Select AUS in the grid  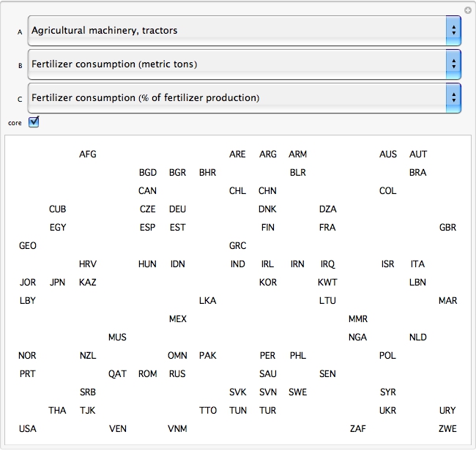(388, 154)
